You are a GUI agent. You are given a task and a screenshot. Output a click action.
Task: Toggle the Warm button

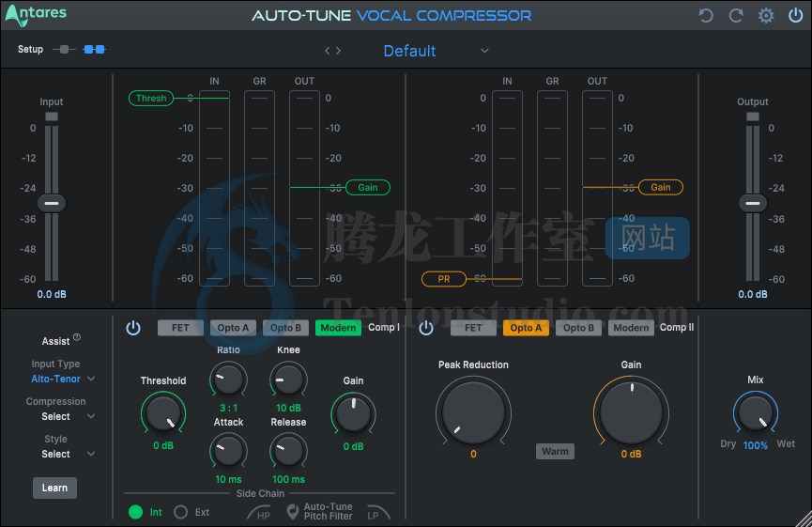click(x=555, y=451)
